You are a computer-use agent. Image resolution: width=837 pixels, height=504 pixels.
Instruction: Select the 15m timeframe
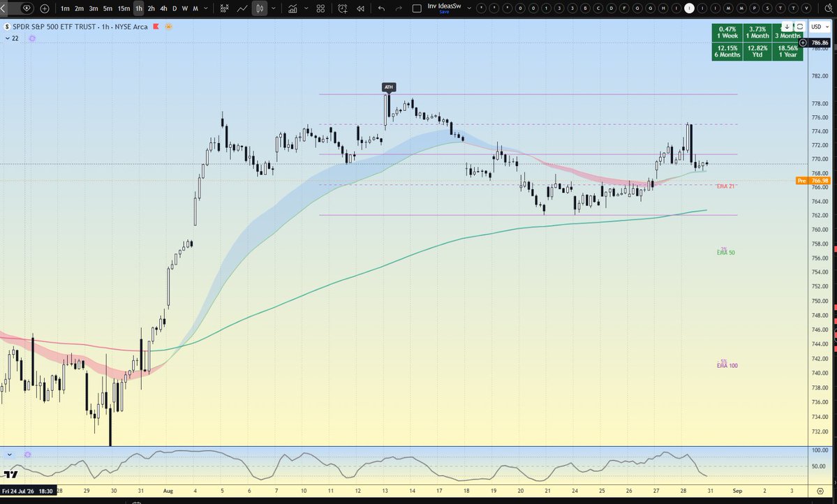pos(124,8)
